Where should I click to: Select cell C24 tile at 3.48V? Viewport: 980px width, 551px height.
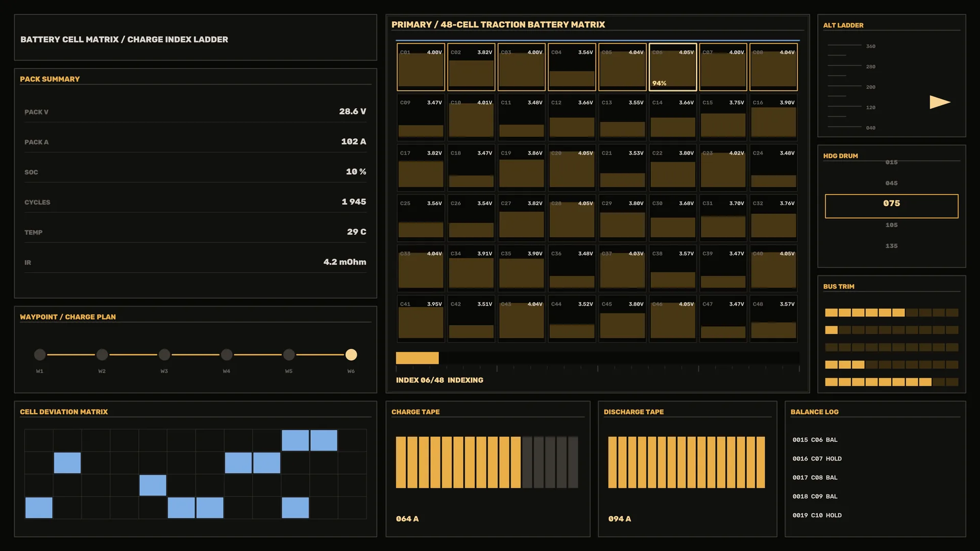click(773, 168)
